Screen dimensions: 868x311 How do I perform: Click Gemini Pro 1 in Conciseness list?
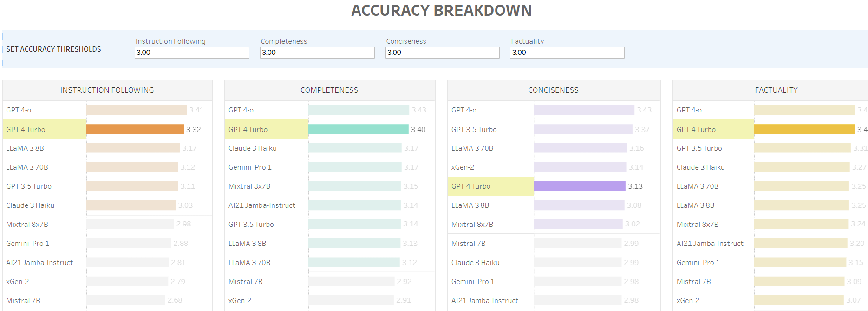(x=473, y=282)
